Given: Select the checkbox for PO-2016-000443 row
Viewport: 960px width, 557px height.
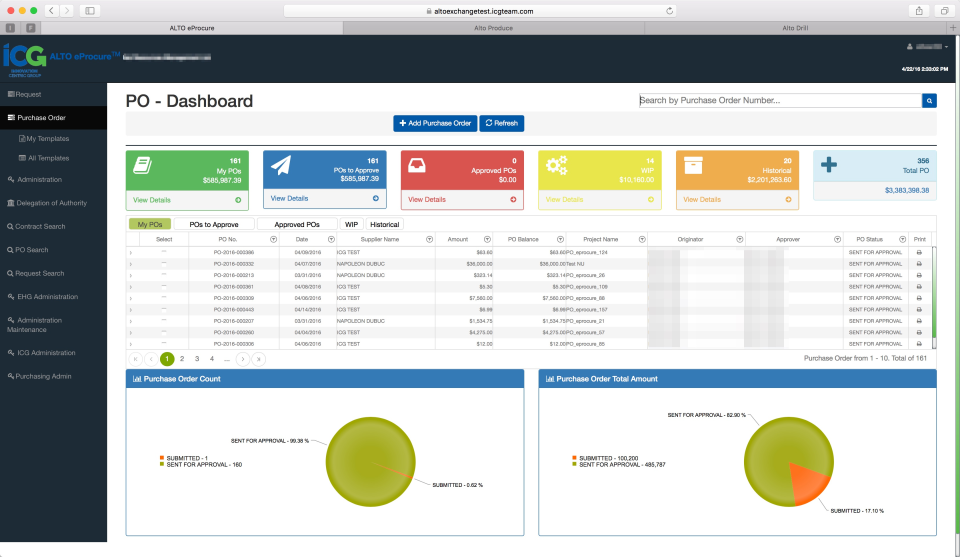Looking at the screenshot, I should (164, 309).
